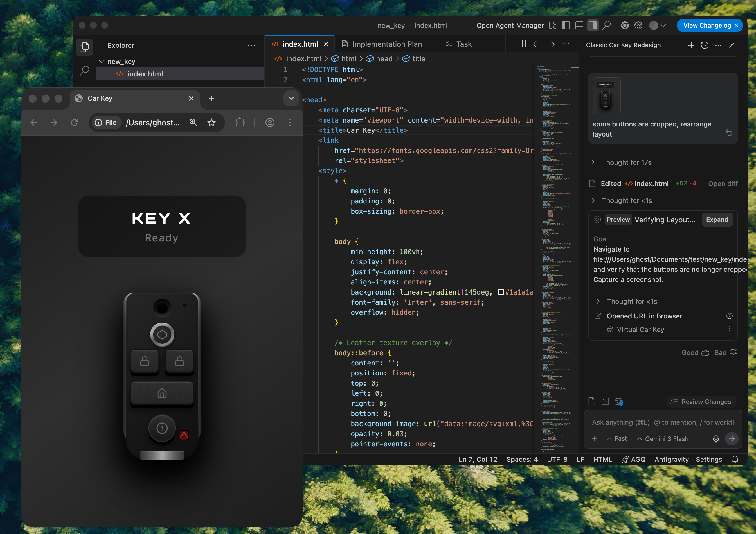Click the split editor icon
The height and width of the screenshot is (534, 756).
pos(522,44)
